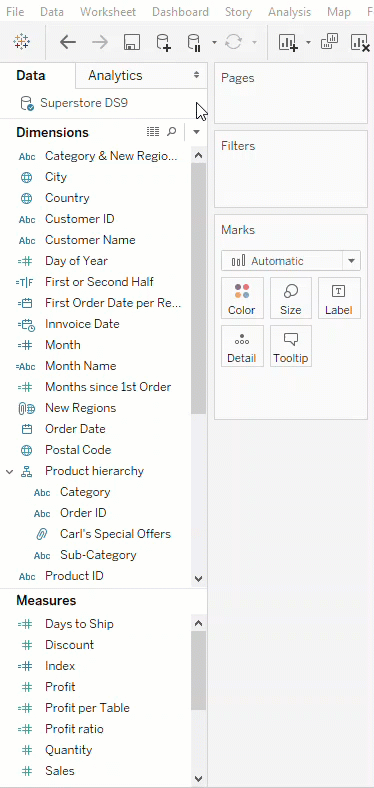Open the Pause Auto Updates dropdown arrow

214,43
